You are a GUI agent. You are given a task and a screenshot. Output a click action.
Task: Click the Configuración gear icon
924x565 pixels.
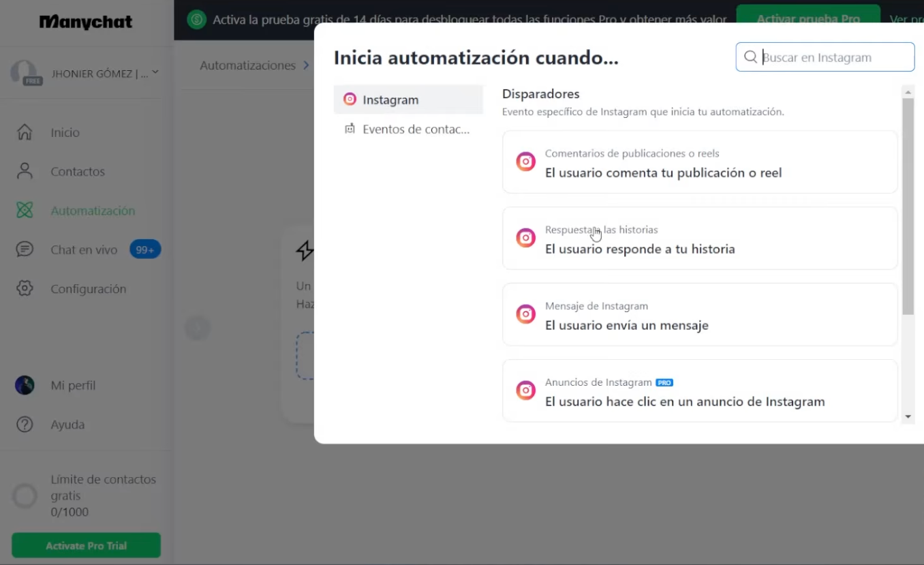[25, 288]
